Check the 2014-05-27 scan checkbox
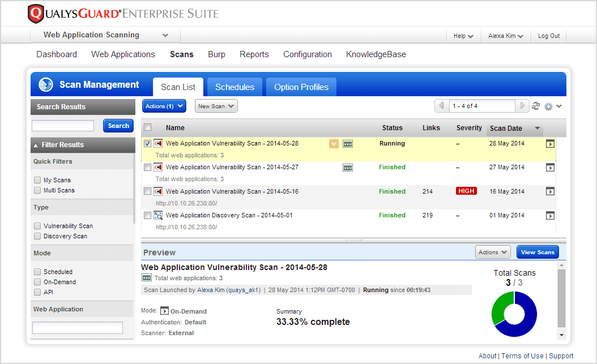Viewport: 597px width, 364px height. coord(148,167)
